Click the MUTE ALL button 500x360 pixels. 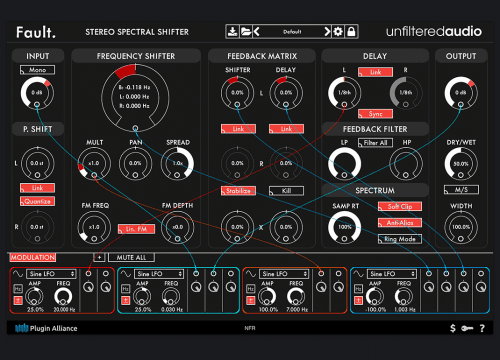(131, 257)
